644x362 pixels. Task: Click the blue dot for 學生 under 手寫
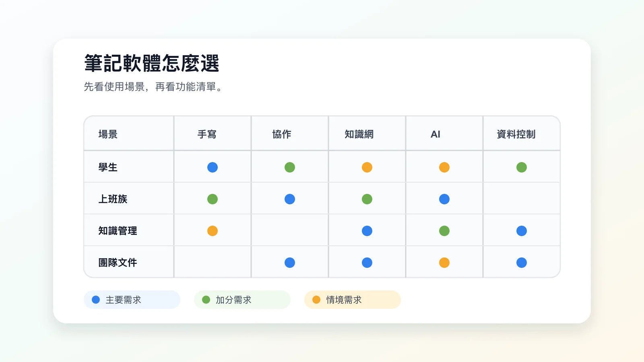[213, 167]
